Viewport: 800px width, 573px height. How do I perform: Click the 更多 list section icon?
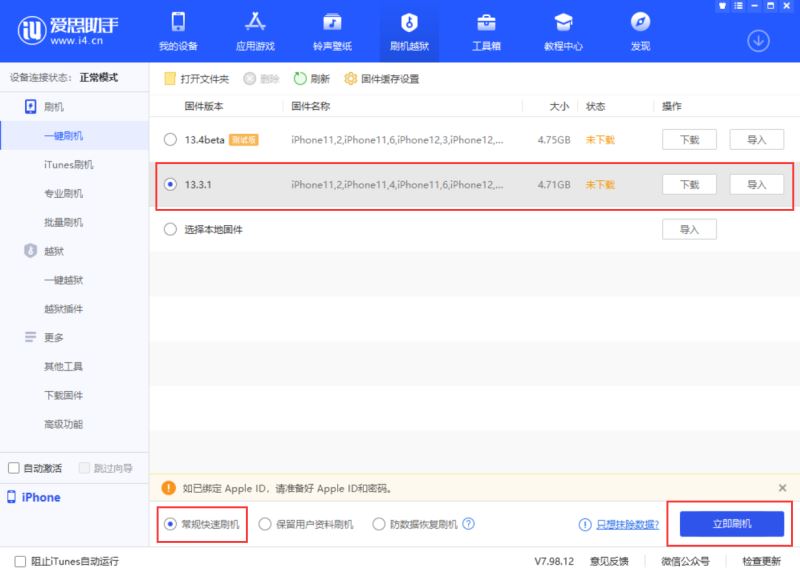(x=31, y=337)
